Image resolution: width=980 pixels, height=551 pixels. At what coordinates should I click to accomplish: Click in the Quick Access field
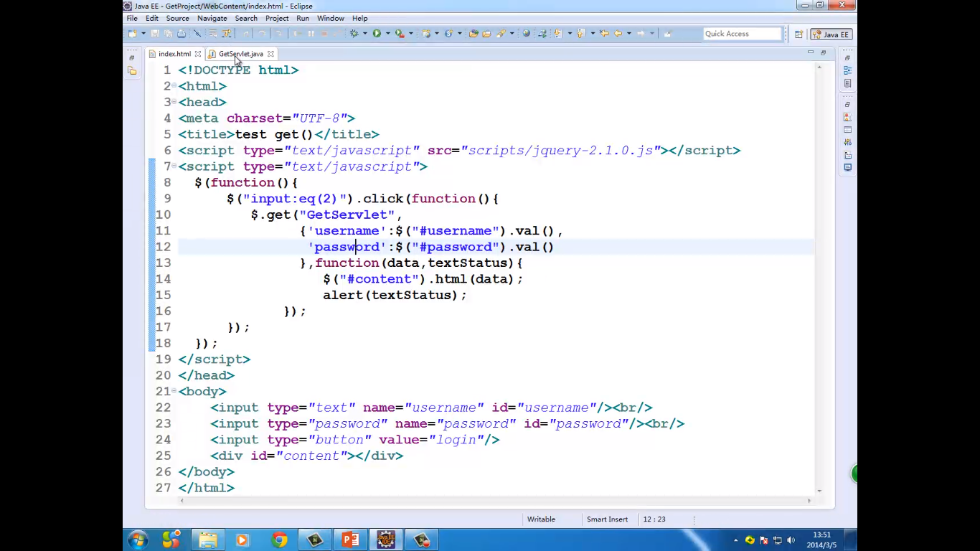click(x=742, y=34)
